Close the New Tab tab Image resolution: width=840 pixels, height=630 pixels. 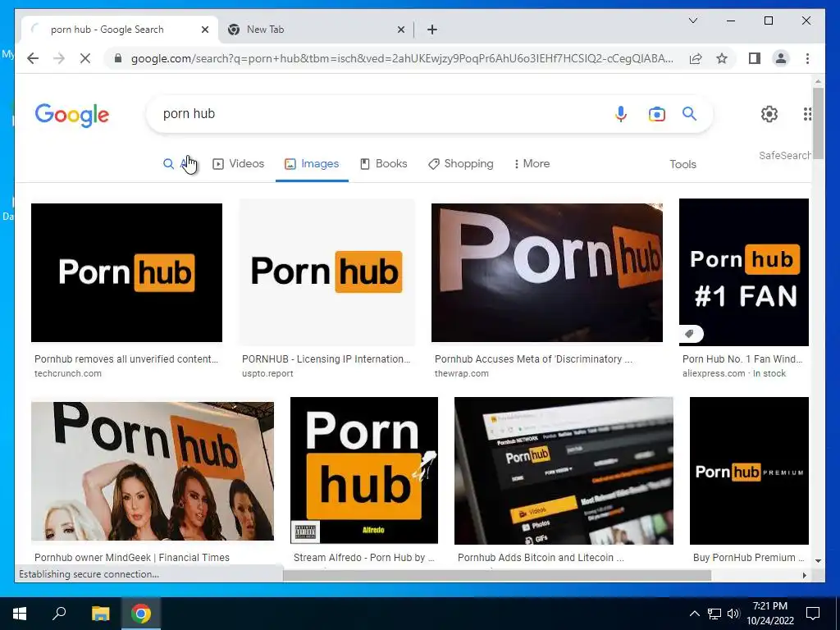tap(400, 30)
